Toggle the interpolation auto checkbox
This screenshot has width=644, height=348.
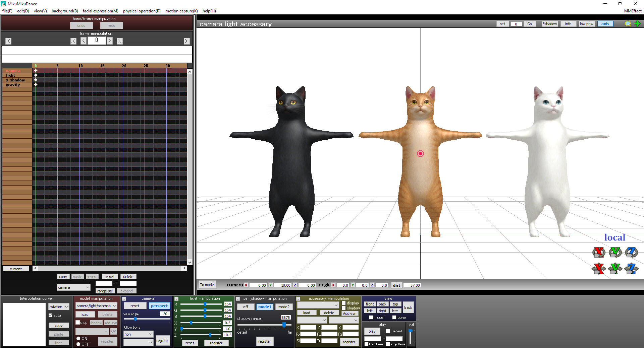pos(51,316)
